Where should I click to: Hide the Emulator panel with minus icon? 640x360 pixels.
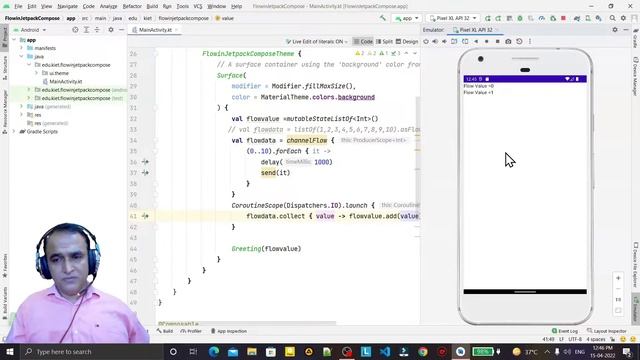(626, 30)
